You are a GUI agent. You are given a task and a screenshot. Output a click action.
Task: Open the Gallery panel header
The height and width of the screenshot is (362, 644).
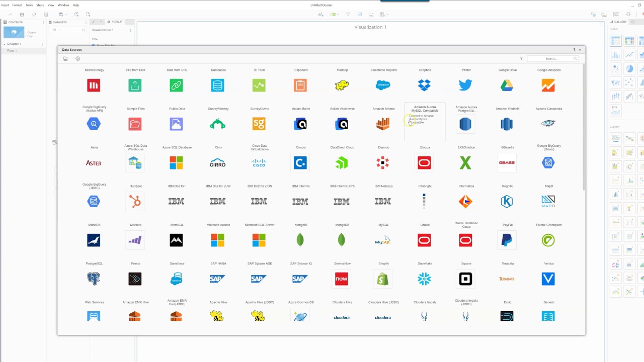[x=618, y=22]
